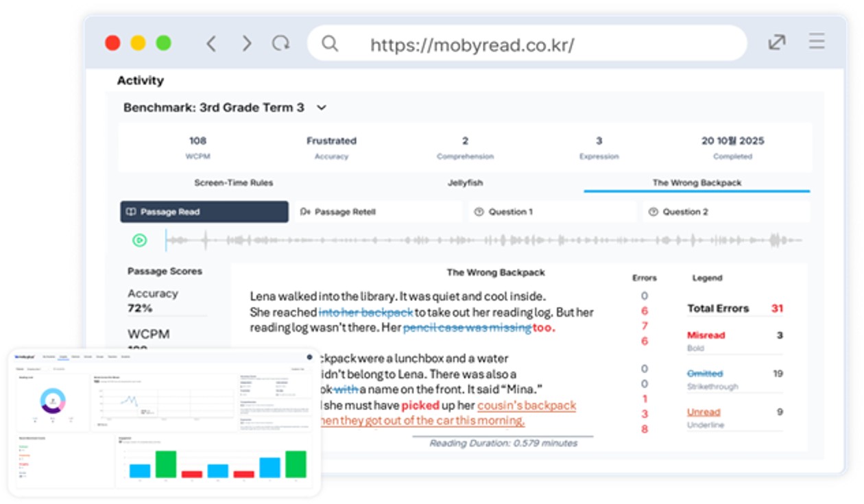
Task: Click the browser forward arrow
Action: 247,44
